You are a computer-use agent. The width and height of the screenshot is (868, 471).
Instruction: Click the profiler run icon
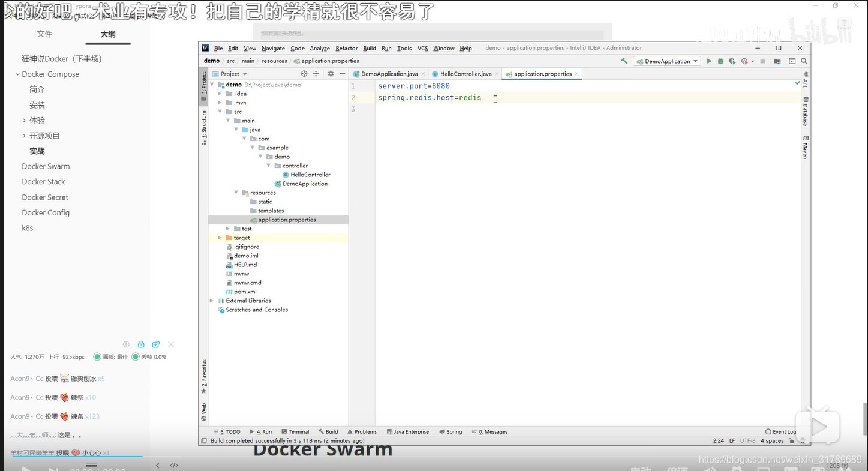click(x=744, y=61)
